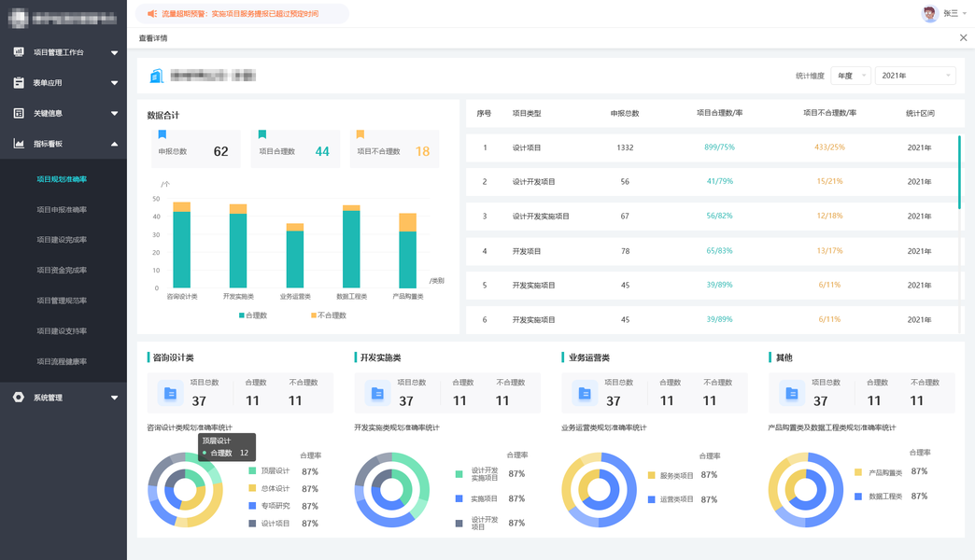Click the user avatar 张三
975x560 pixels.
929,13
